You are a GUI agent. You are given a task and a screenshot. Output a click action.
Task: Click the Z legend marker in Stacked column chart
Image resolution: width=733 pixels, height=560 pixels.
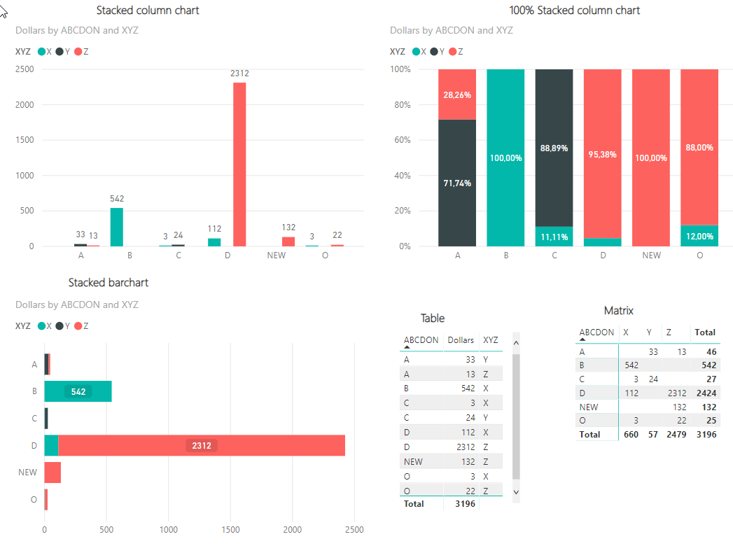(x=78, y=51)
